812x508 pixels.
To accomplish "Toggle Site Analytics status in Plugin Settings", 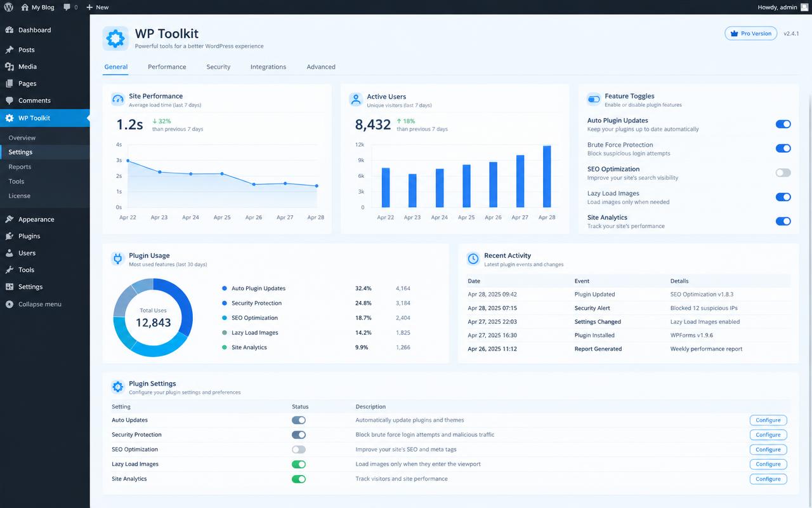I will coord(299,479).
